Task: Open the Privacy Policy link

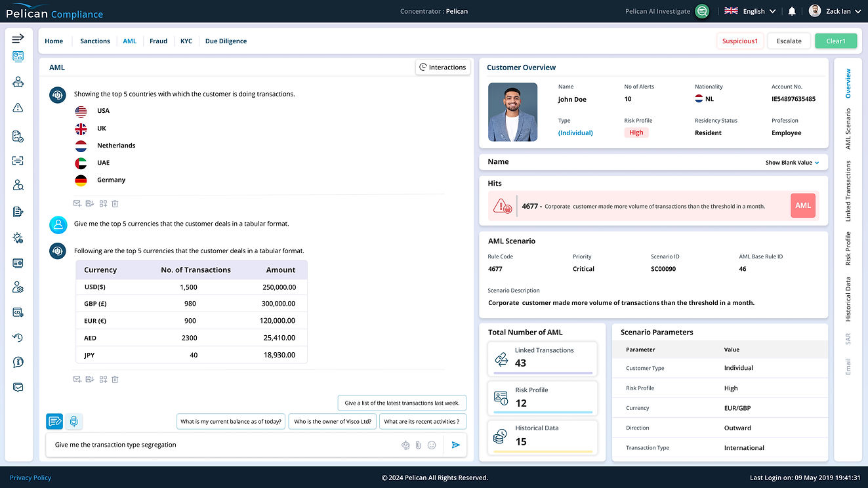Action: coord(30,478)
